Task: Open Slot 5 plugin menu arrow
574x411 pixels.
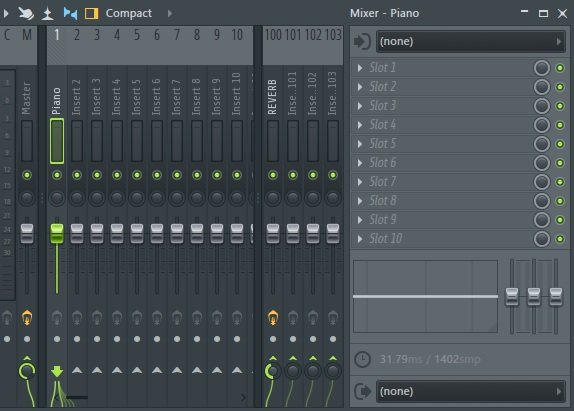Action: click(x=360, y=144)
